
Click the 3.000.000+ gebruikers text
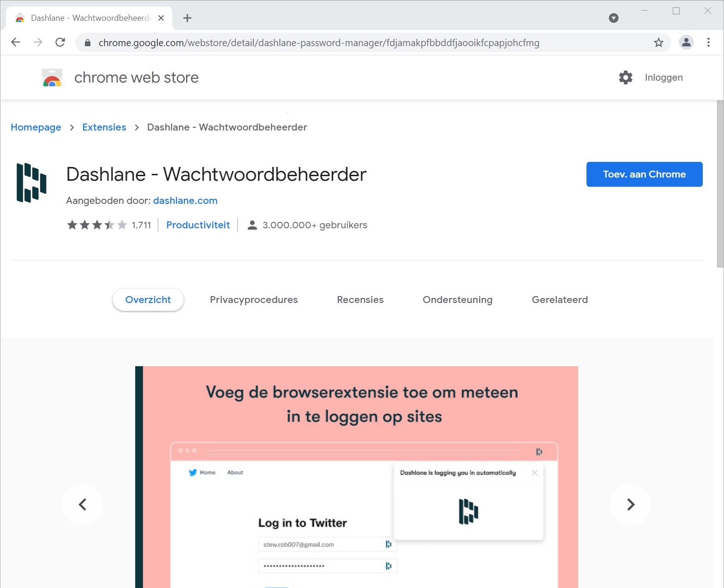315,225
